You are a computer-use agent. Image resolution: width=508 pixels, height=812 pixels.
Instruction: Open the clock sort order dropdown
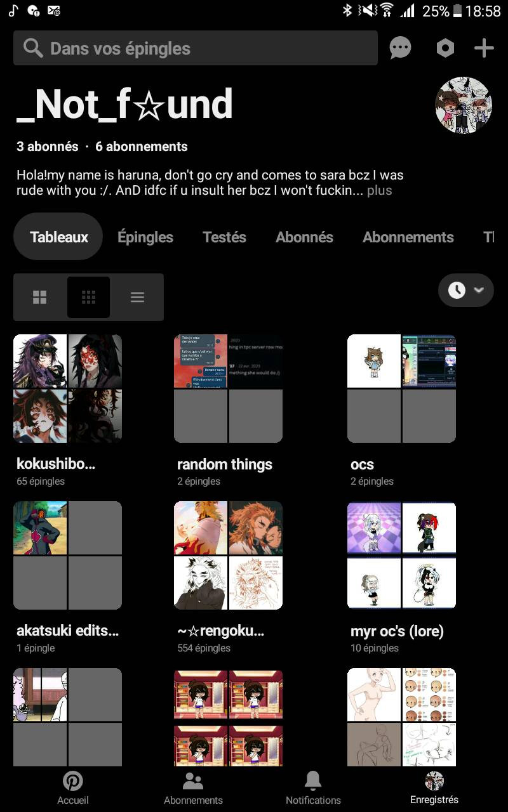pyautogui.click(x=466, y=290)
